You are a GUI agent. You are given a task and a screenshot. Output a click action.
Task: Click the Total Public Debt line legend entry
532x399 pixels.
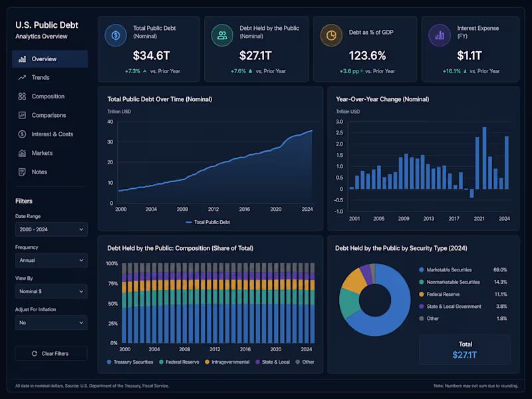208,222
